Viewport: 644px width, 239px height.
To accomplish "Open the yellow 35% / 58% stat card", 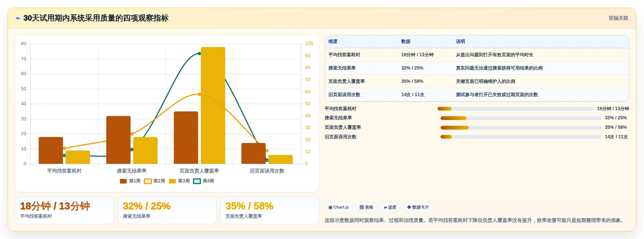I will (x=270, y=210).
